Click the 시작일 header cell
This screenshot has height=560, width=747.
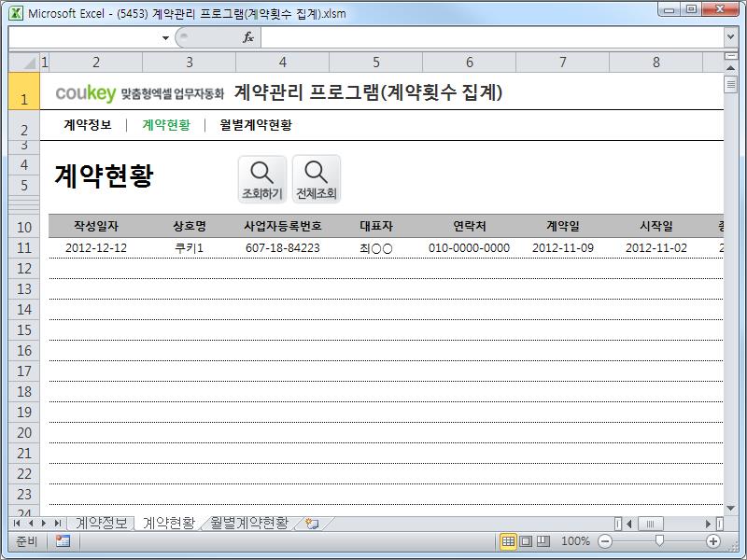click(656, 226)
